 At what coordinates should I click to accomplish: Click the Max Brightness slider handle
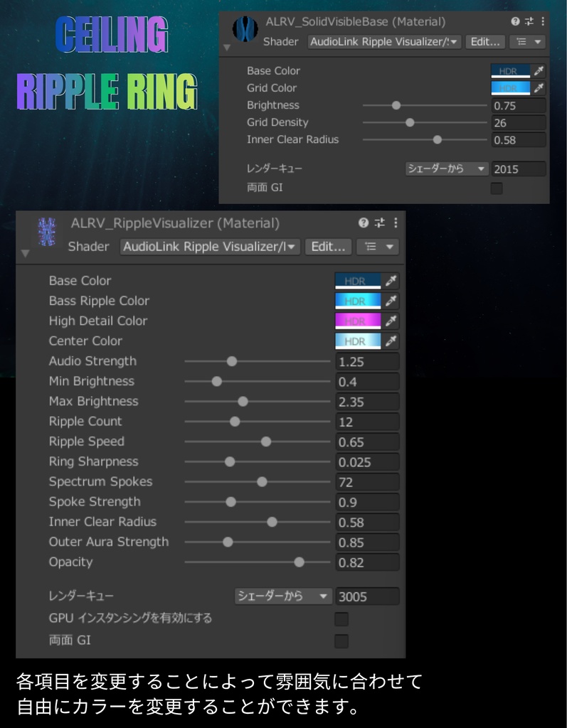tap(243, 402)
